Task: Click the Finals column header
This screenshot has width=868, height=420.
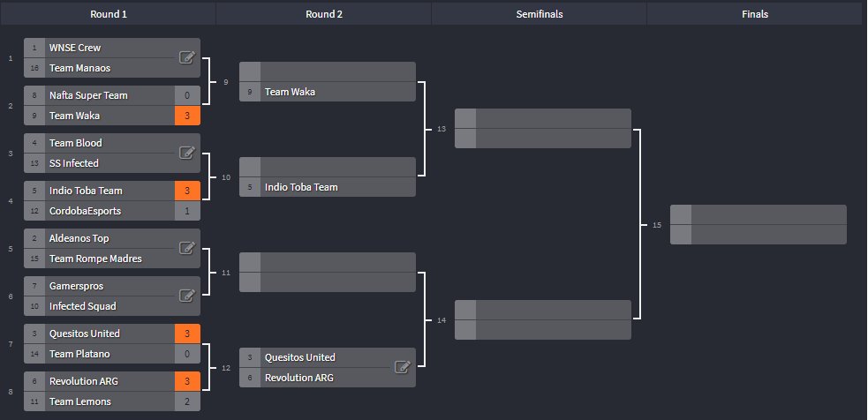Action: [754, 14]
